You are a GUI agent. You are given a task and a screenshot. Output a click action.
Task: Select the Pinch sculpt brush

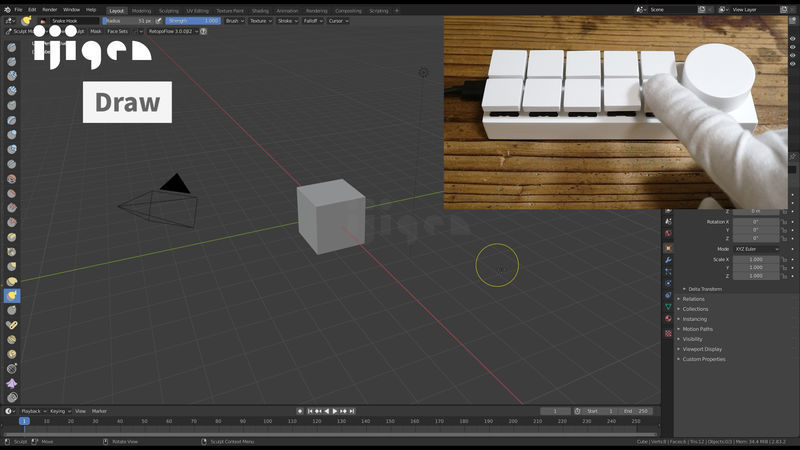(12, 252)
